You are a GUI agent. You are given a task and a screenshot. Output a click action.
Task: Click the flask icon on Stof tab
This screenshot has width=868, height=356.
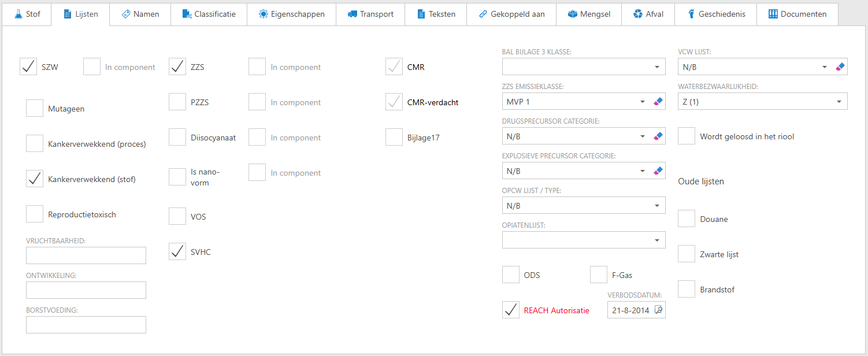[17, 14]
